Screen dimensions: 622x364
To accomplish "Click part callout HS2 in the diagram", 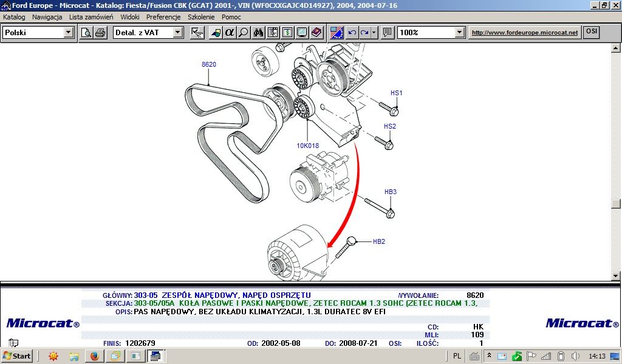I will coord(390,126).
